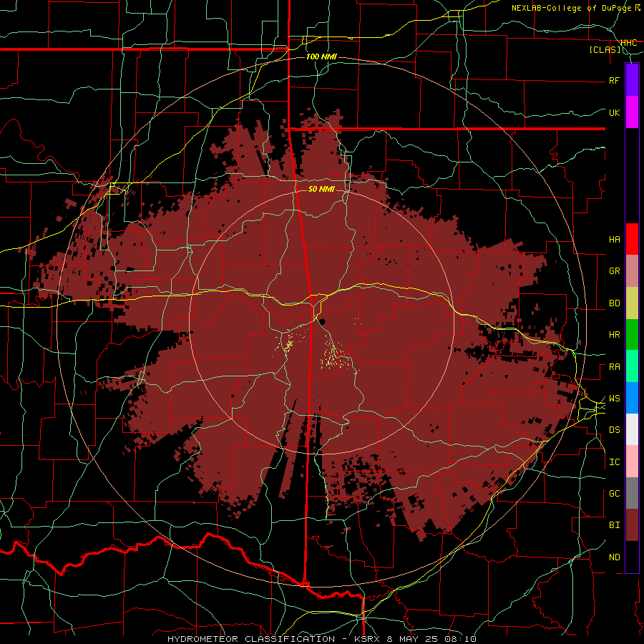Click the [CLAS] units label

605,49
